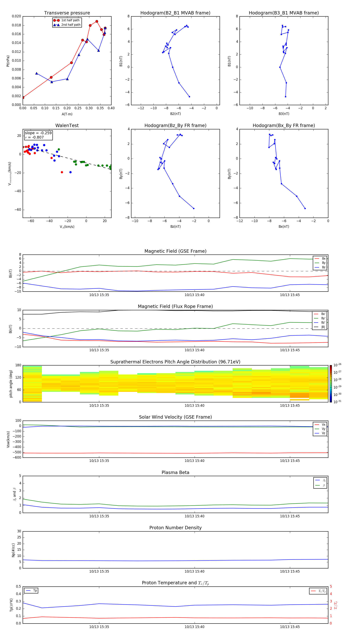Screen dimensions: 351x644
Task: Click the "Plasma Beta" plot title
Action: coord(175,472)
